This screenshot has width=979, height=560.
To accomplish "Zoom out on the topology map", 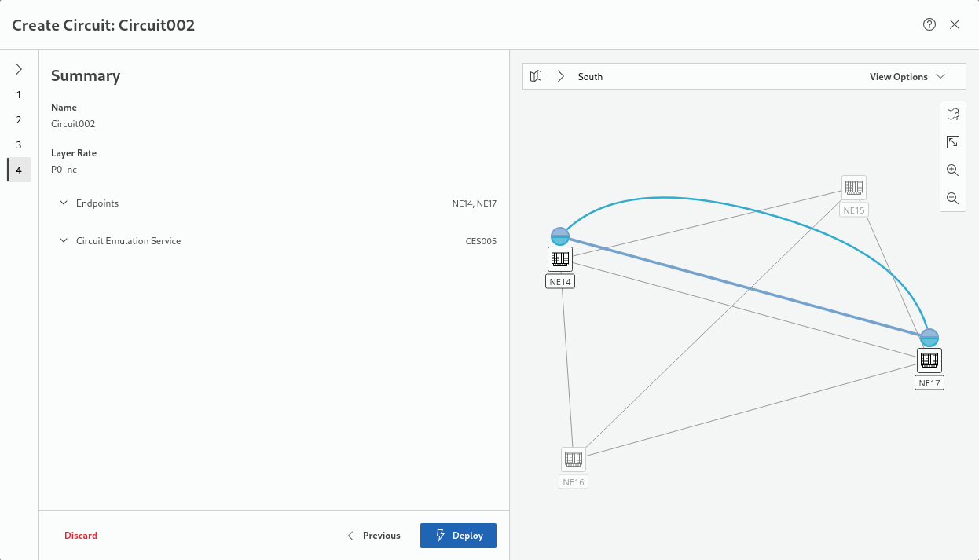I will coord(952,199).
